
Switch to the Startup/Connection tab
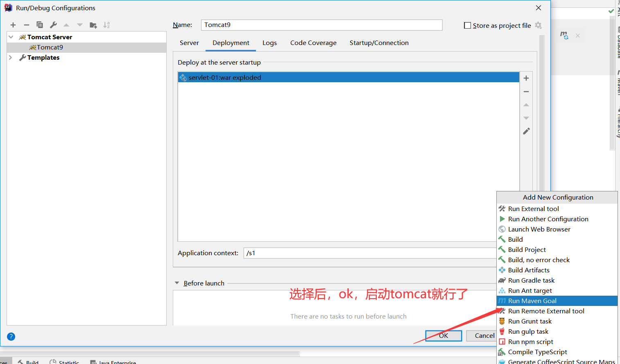[379, 43]
